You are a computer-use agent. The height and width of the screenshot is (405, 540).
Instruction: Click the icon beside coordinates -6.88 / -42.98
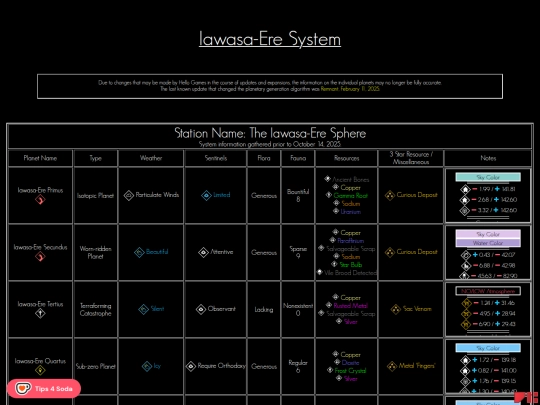pos(465,266)
